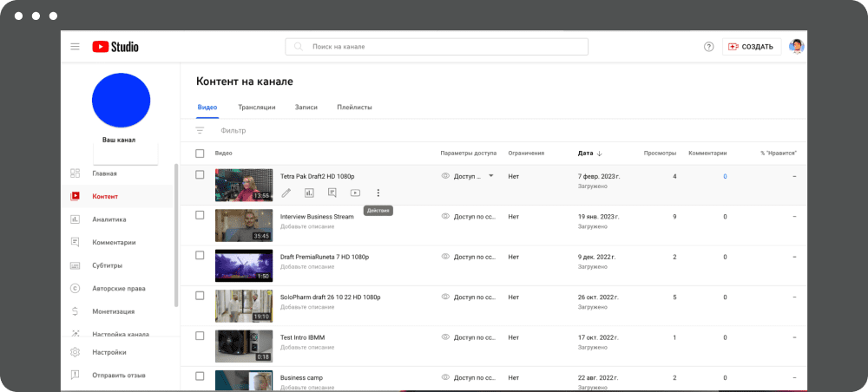Open the Interview Business Stream title link
868x392 pixels.
317,217
